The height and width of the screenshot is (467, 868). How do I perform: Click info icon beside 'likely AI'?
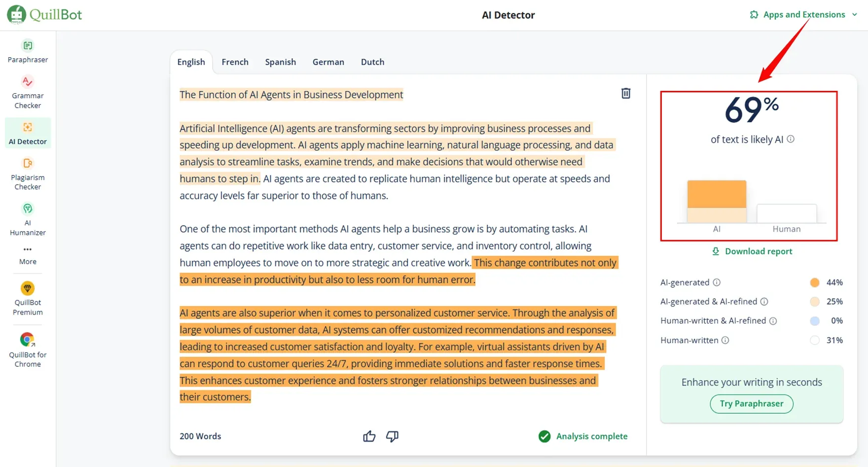[x=791, y=139]
